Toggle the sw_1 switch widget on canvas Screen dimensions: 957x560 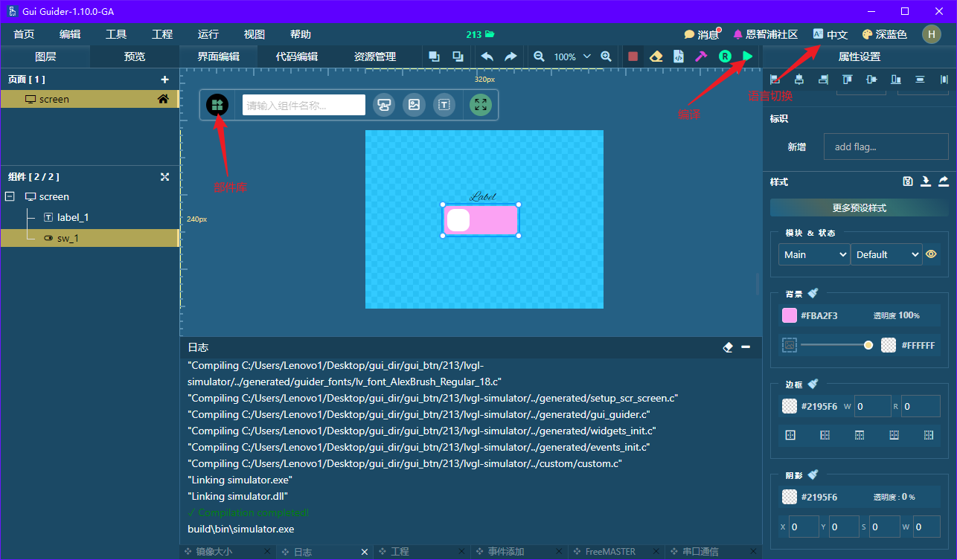click(x=481, y=219)
